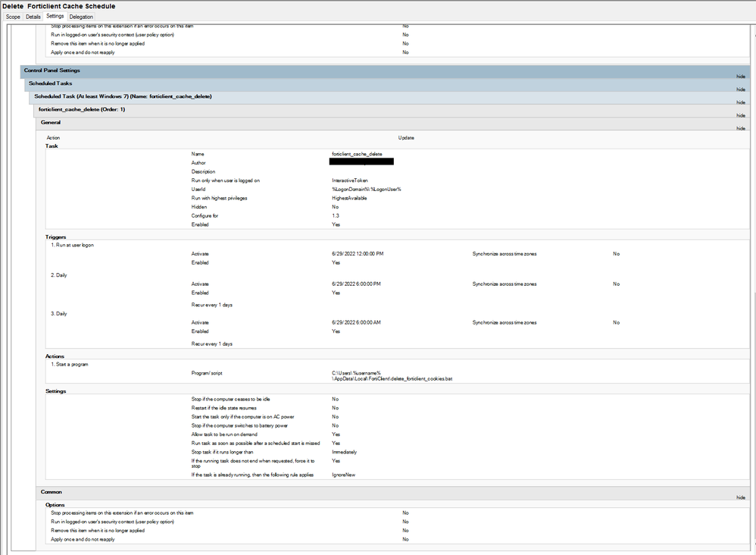Click 'Stop if the computer ceases to be idle'
The width and height of the screenshot is (756, 555).
click(230, 399)
